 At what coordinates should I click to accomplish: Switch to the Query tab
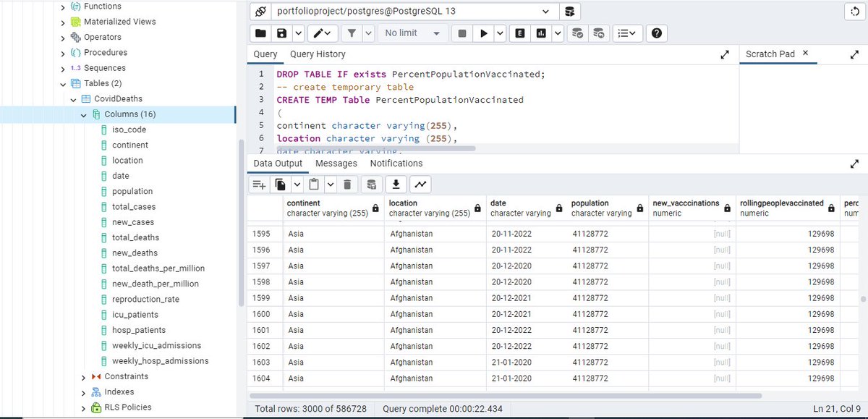(x=265, y=54)
